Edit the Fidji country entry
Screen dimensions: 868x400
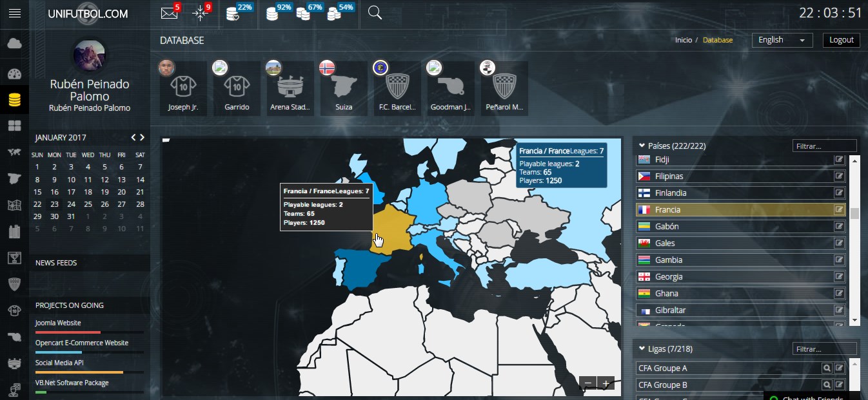[x=839, y=159]
